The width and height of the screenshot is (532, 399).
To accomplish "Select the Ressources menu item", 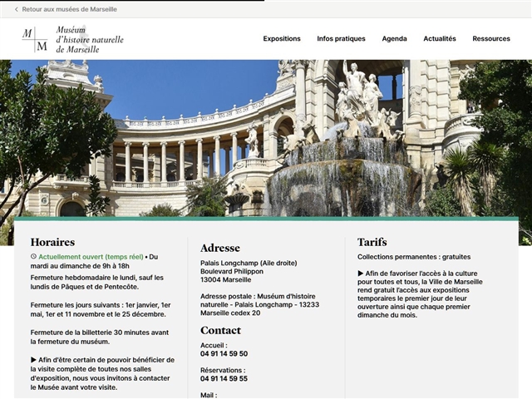I will click(x=491, y=39).
